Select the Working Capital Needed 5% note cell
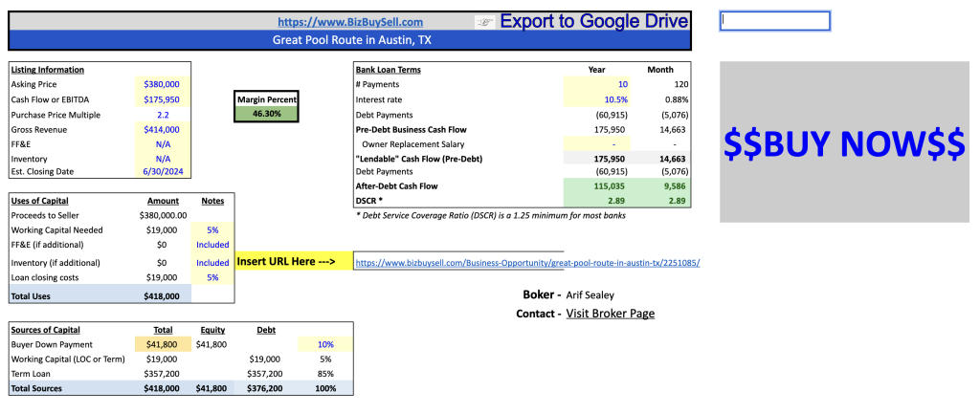The image size is (980, 413). 212,230
